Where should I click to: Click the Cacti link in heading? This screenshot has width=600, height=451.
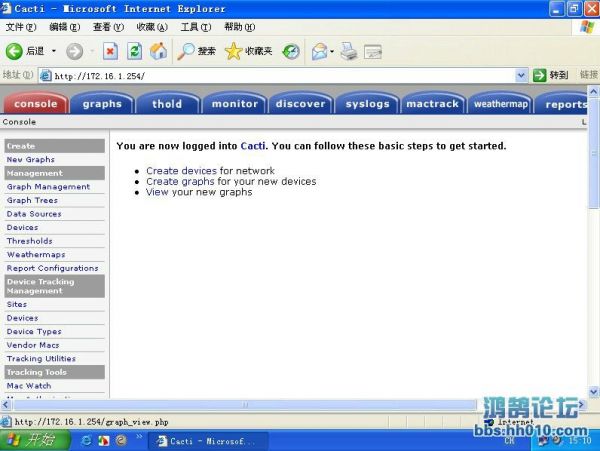(253, 146)
